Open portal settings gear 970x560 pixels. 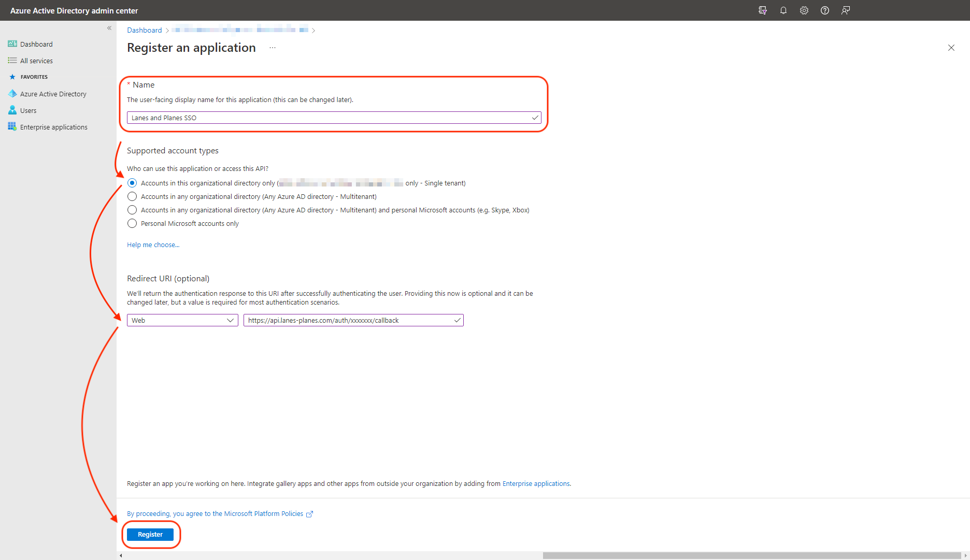(x=804, y=10)
